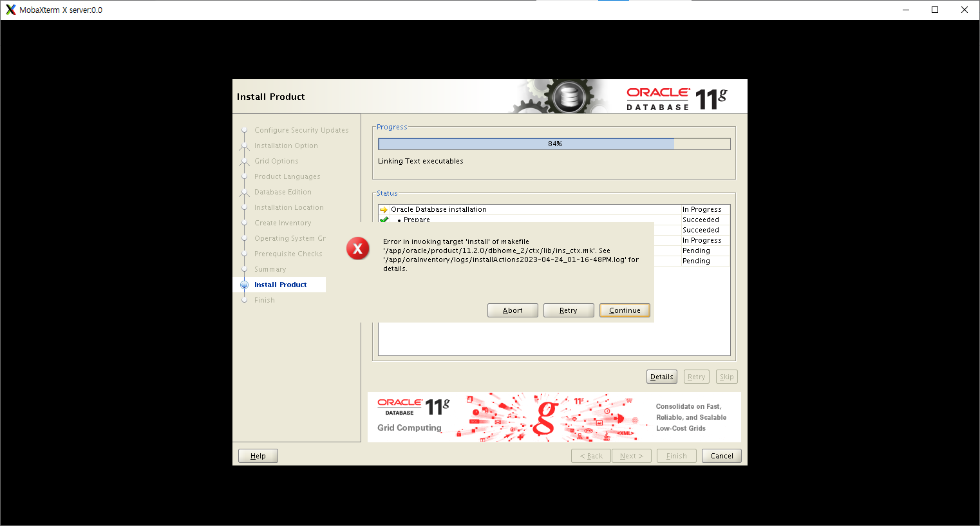Click 'Linking Text executables' status text

(x=420, y=161)
